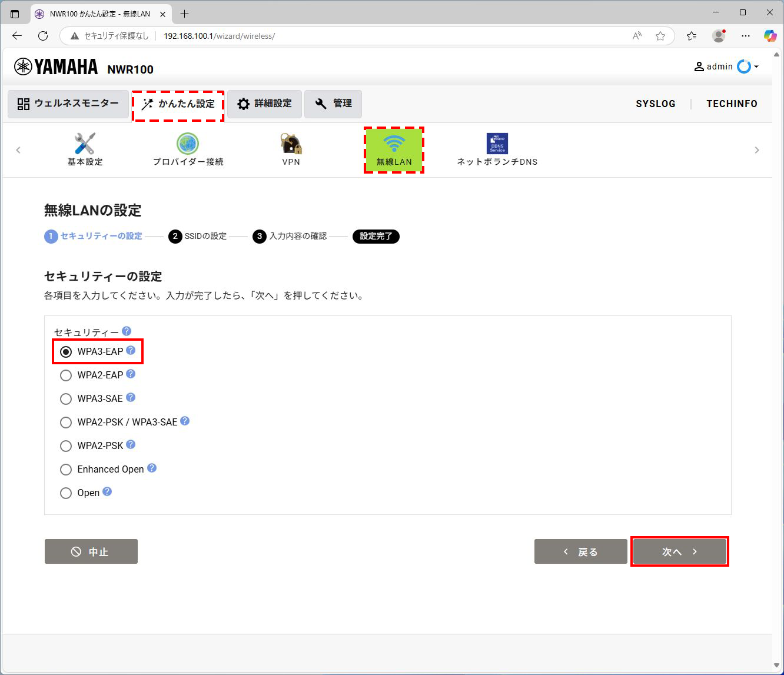Viewport: 784px width, 675px height.
Task: Open the SYSLOG link
Action: coord(656,104)
